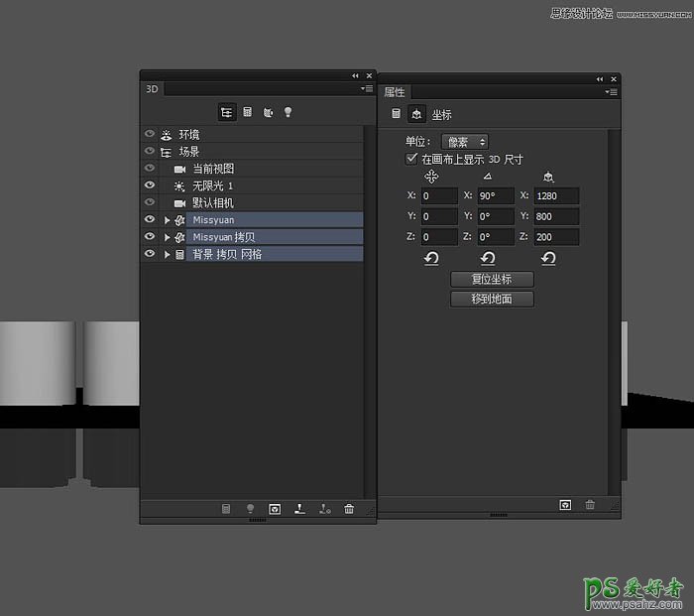Screen dimensions: 694x616
Task: Click the 移到地面 button
Action: pyautogui.click(x=492, y=299)
